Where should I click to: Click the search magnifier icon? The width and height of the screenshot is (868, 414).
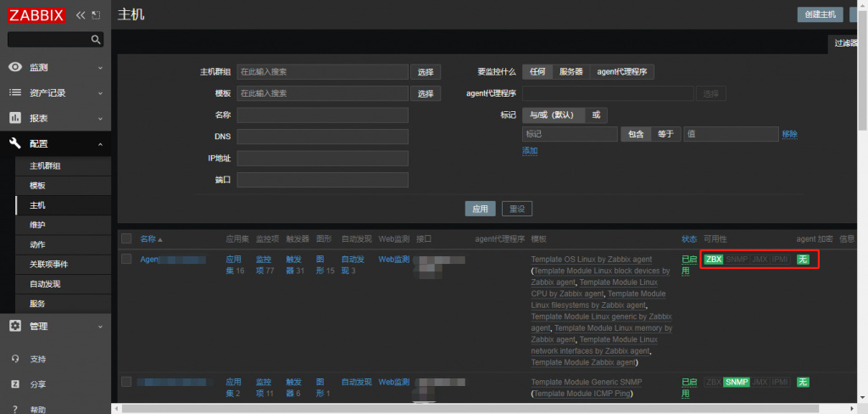pyautogui.click(x=96, y=39)
